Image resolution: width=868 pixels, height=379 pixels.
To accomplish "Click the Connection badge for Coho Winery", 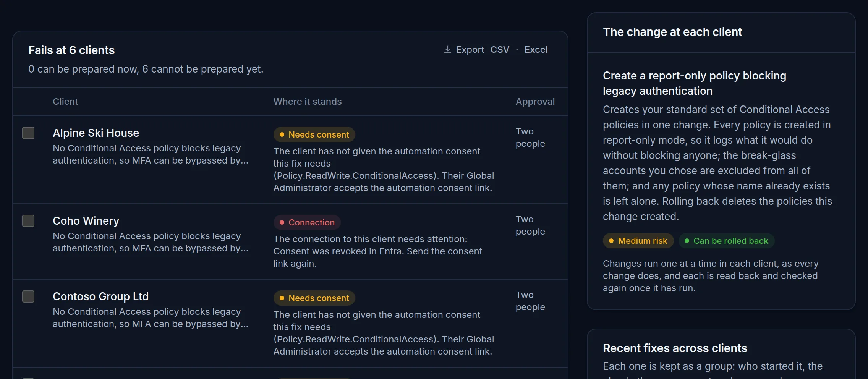I will pos(307,222).
